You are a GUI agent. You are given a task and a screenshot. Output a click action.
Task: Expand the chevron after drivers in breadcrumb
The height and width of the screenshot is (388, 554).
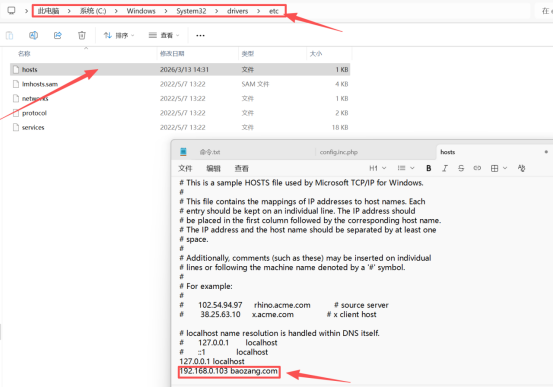tap(259, 11)
